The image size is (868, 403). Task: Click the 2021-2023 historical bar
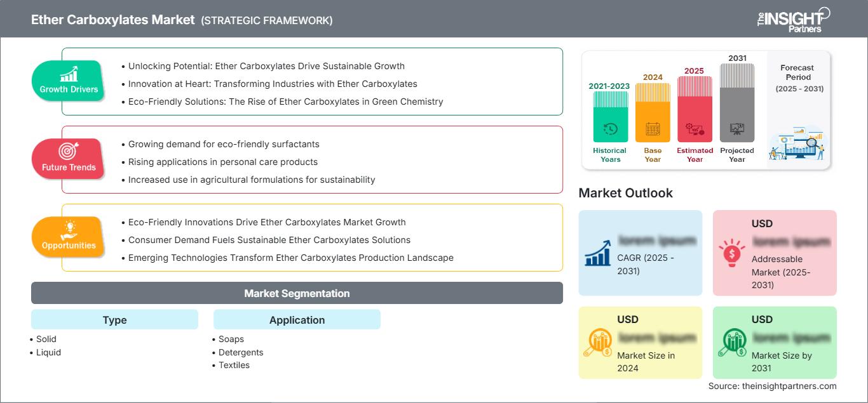tap(610, 116)
